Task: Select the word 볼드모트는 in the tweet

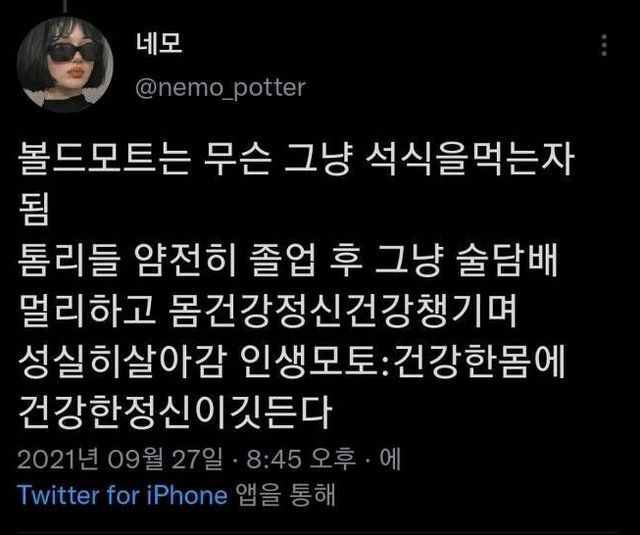Action: pos(104,159)
